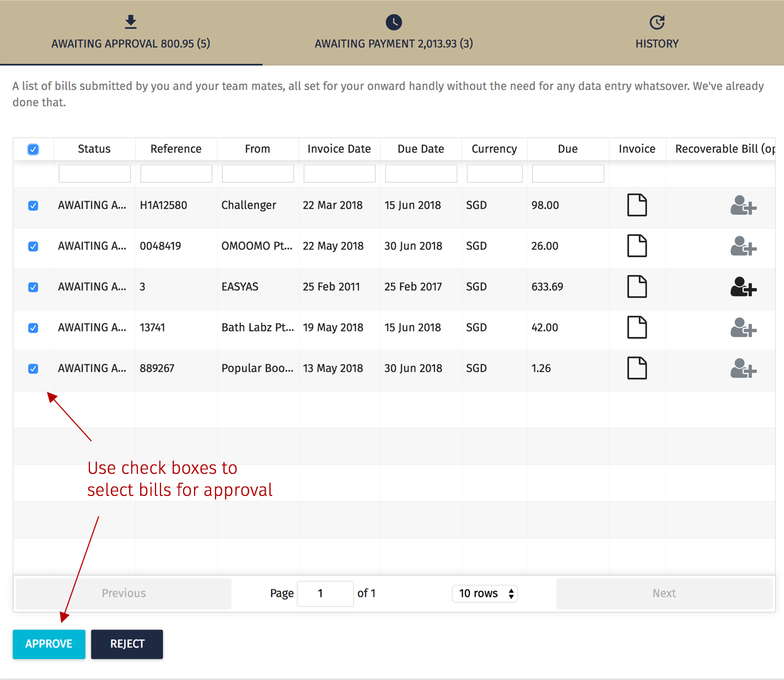Switch to the History tab
Screen dimensions: 784x680
click(657, 33)
